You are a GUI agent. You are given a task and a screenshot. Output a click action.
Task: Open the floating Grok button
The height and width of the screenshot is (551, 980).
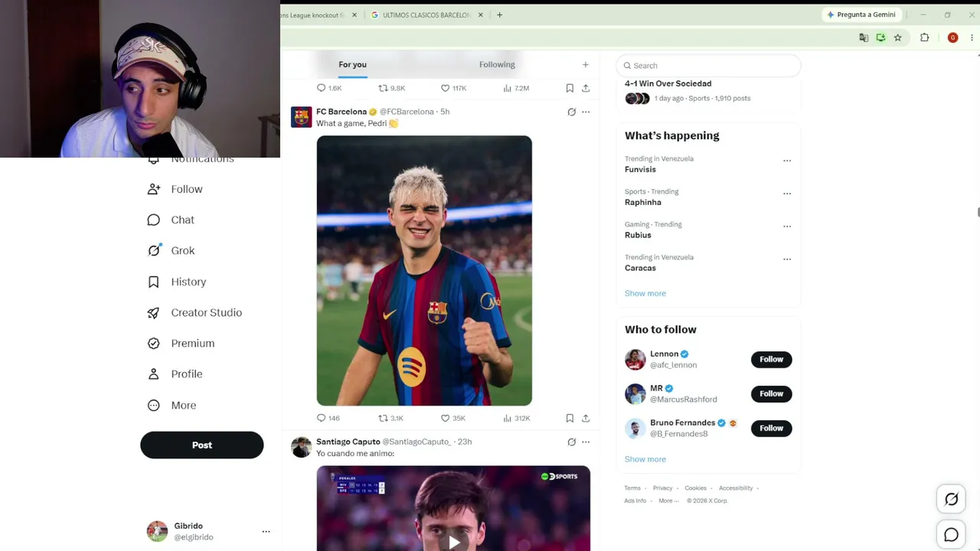[951, 500]
